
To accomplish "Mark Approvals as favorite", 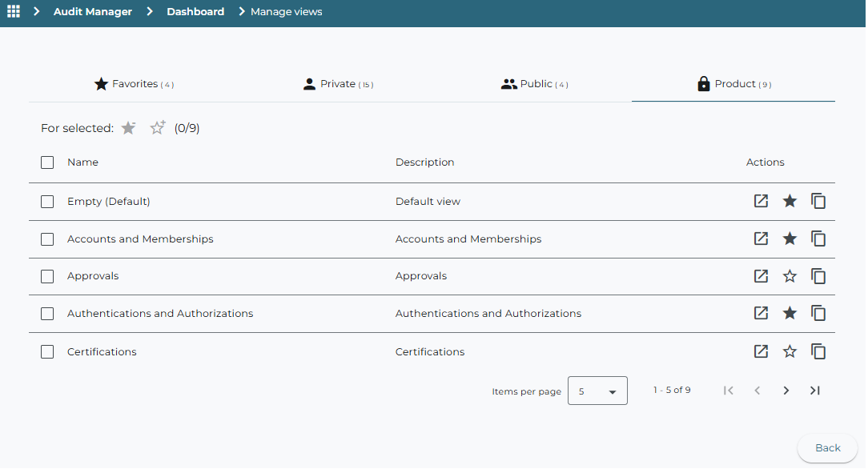I will coord(790,276).
